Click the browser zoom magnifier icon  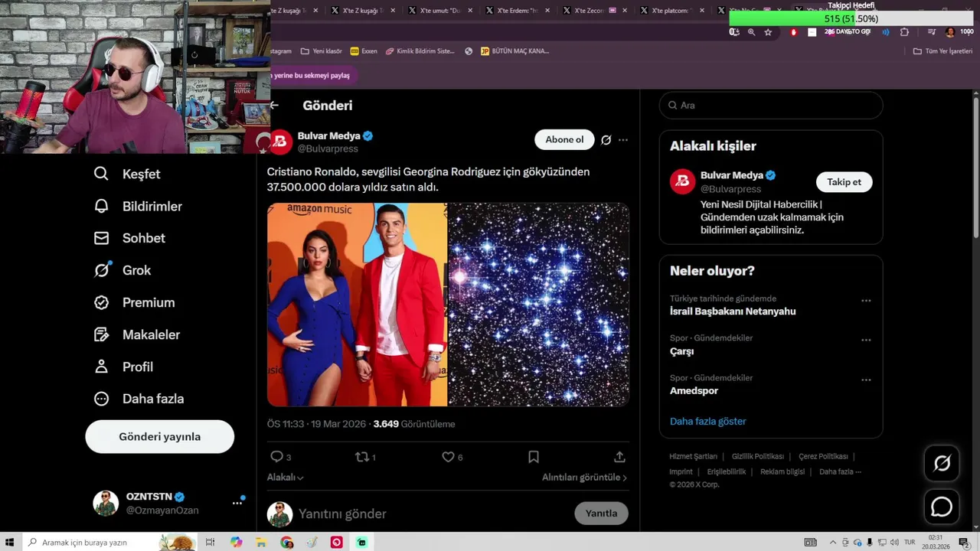pyautogui.click(x=751, y=32)
